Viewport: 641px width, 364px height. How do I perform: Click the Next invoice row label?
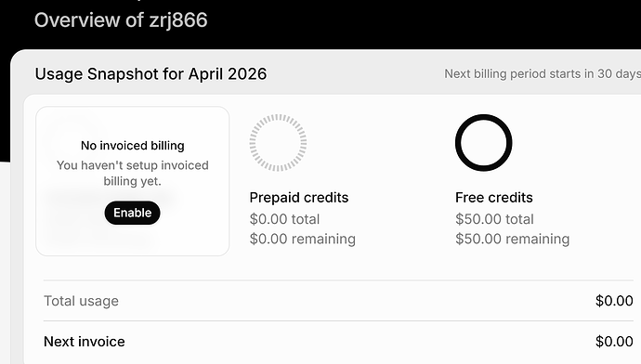pos(85,342)
